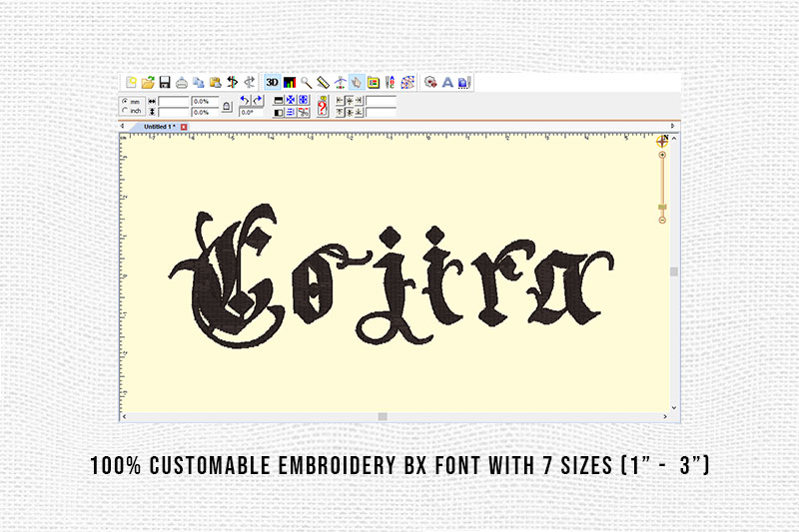
Task: Click the lower field right of the align icons
Action: pos(382,112)
